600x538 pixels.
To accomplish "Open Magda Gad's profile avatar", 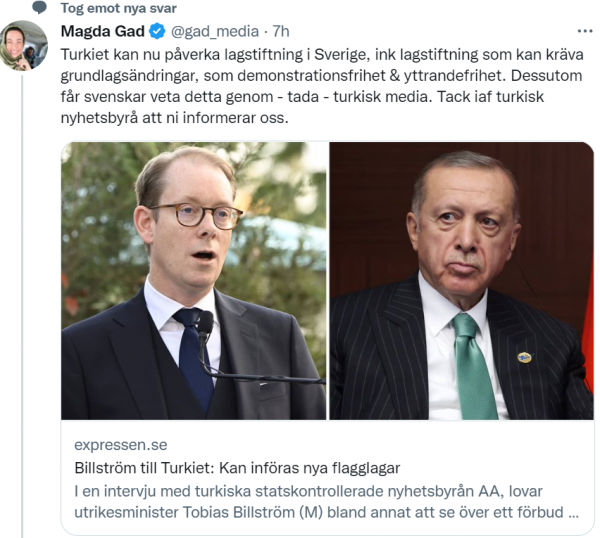I will 23,46.
